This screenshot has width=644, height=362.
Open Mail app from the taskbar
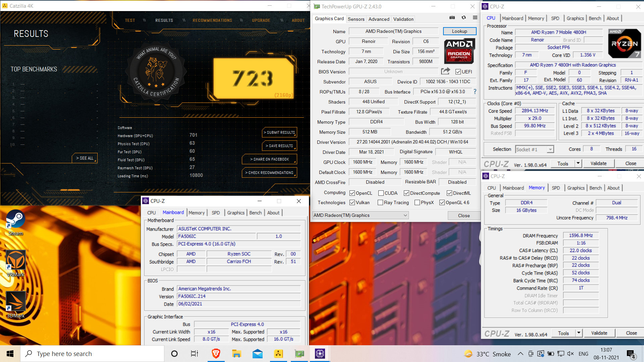pos(257,354)
